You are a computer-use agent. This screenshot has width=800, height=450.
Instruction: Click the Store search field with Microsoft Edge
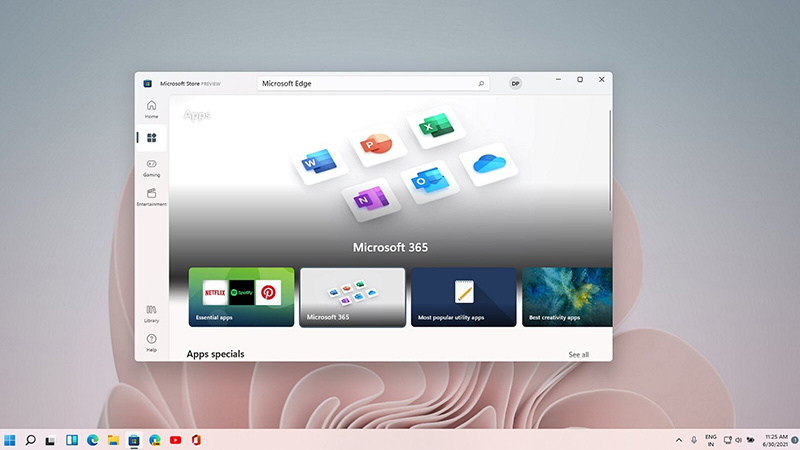pos(373,84)
